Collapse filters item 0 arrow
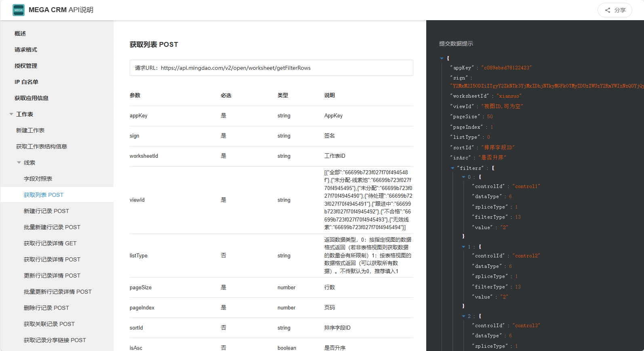This screenshot has height=351, width=644. point(463,177)
